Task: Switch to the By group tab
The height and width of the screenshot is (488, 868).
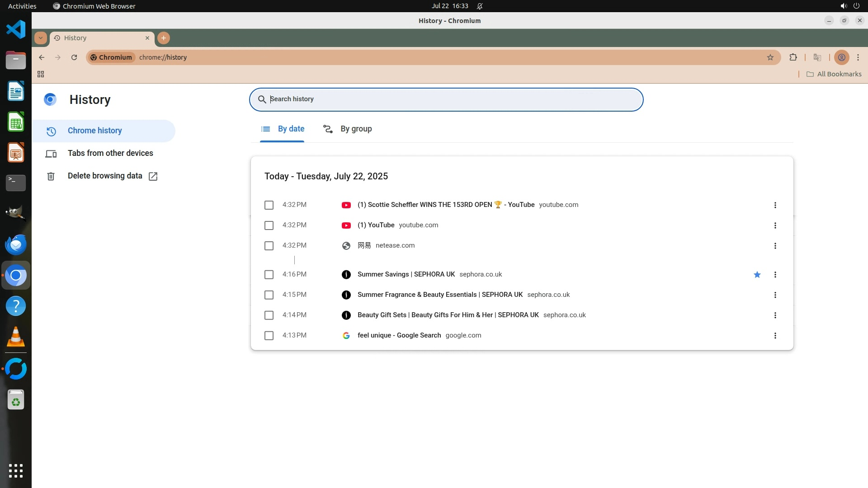Action: pyautogui.click(x=348, y=129)
